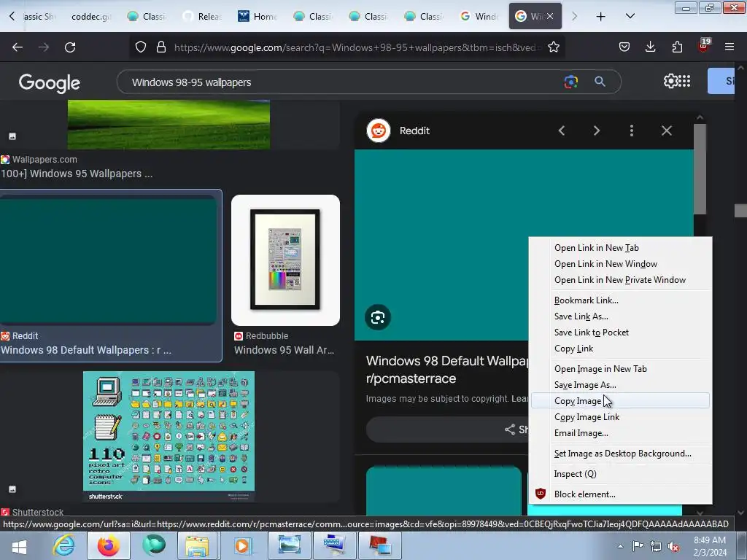This screenshot has height=560, width=747.
Task: Open Reddit Windows 98 Default Wallpapers result
Action: point(111,276)
